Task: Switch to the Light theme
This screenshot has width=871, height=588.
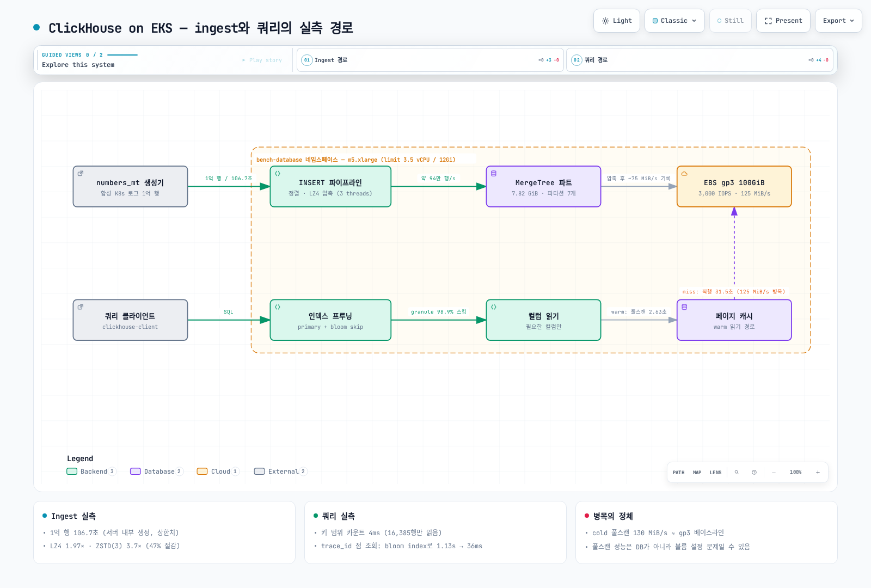Action: pos(617,21)
